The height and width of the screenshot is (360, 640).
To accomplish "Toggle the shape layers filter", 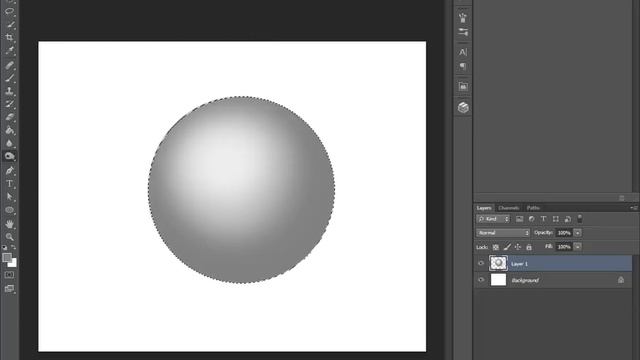I will pyautogui.click(x=556, y=219).
